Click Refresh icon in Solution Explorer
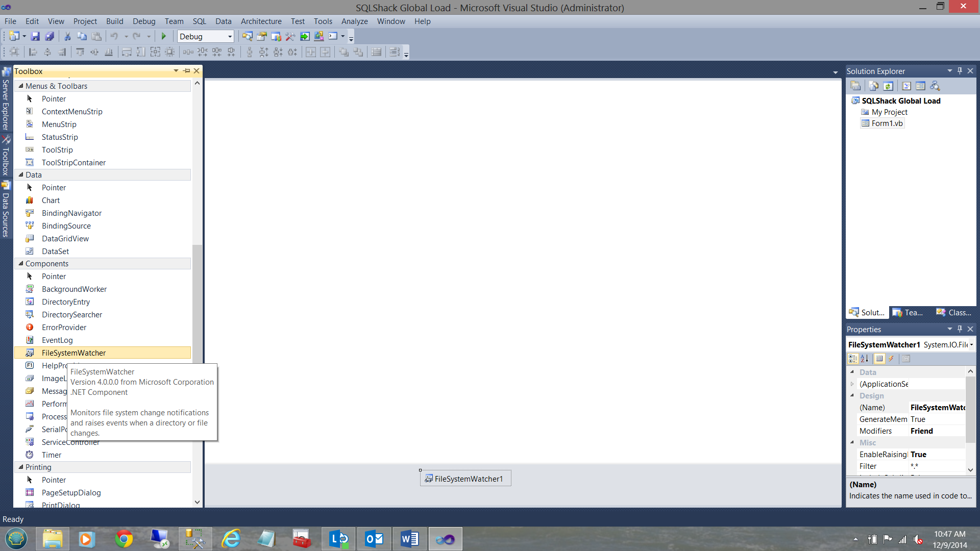This screenshot has height=551, width=980. click(888, 86)
